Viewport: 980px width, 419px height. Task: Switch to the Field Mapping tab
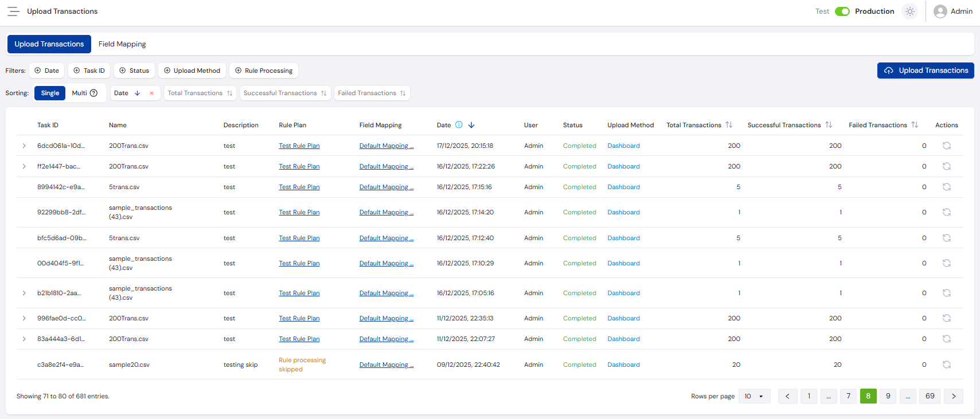pos(122,44)
